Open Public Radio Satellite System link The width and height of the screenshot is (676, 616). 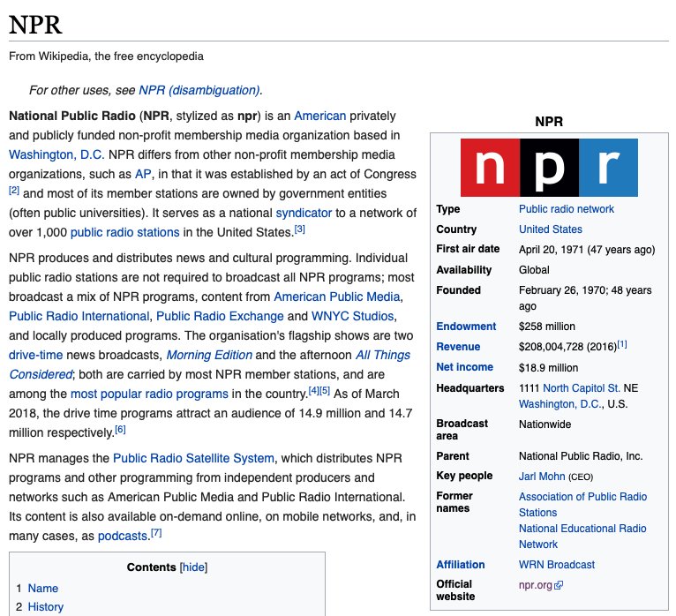pyautogui.click(x=193, y=458)
